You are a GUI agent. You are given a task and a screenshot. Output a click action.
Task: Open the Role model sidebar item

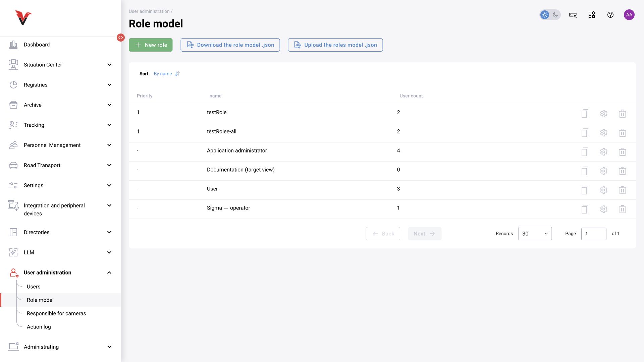click(60, 300)
